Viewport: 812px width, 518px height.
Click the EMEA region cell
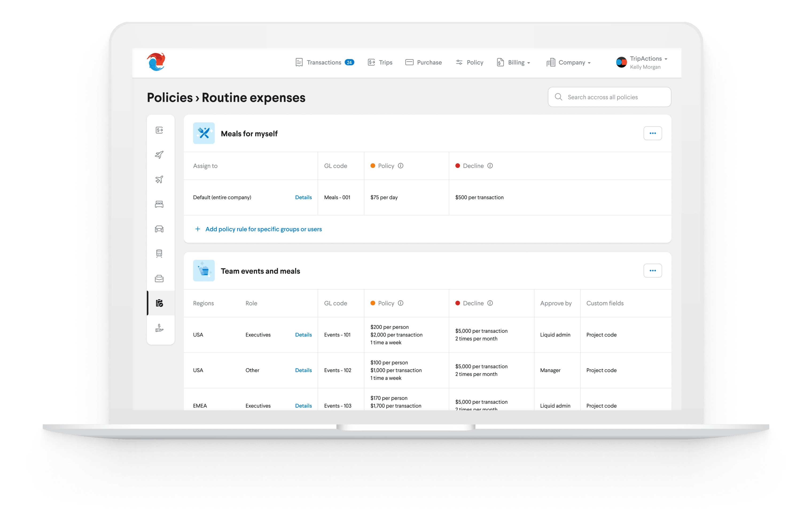click(x=200, y=406)
